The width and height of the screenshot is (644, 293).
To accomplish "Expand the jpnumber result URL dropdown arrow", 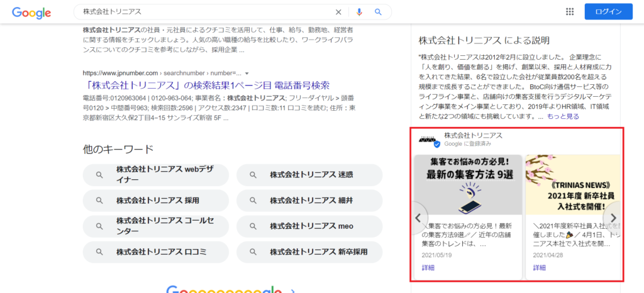I will click(x=247, y=74).
